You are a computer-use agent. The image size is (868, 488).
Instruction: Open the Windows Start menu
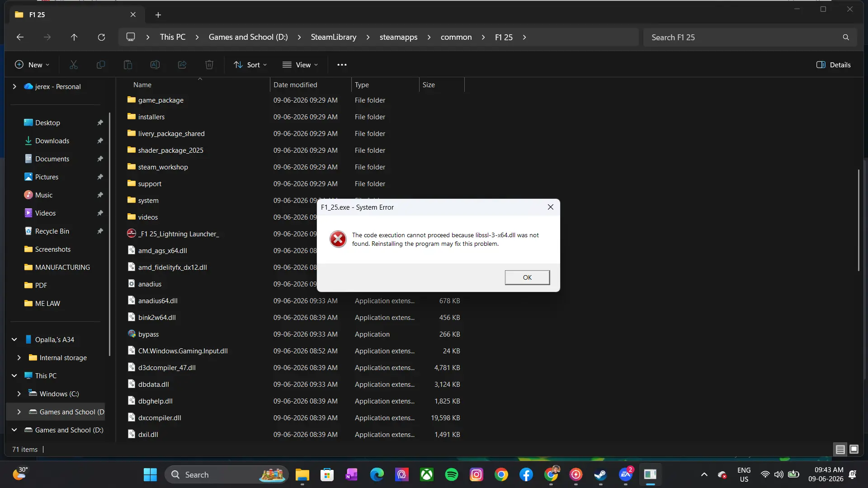pos(150,474)
